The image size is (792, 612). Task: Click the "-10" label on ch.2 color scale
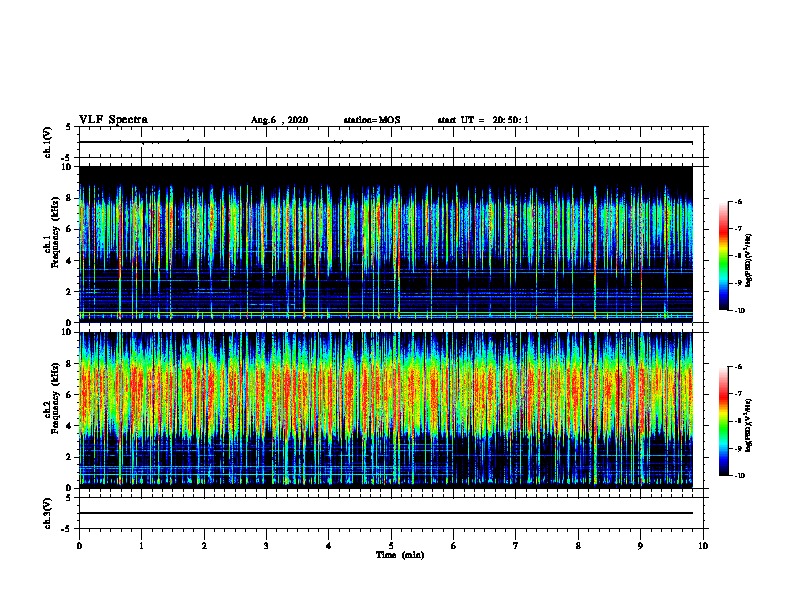(x=739, y=476)
